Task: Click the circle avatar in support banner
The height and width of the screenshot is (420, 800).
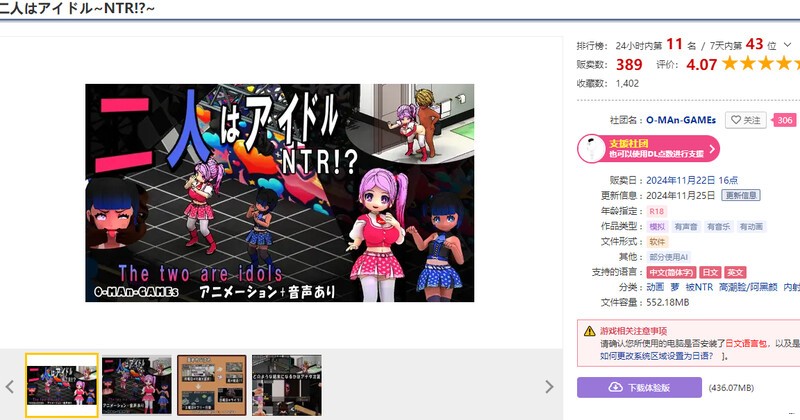Action: (592, 149)
